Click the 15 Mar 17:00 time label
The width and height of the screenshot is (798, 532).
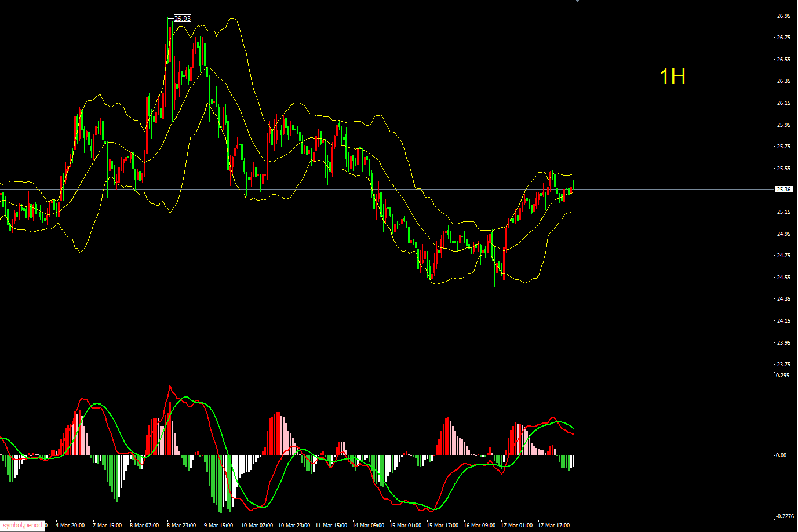pos(442,526)
